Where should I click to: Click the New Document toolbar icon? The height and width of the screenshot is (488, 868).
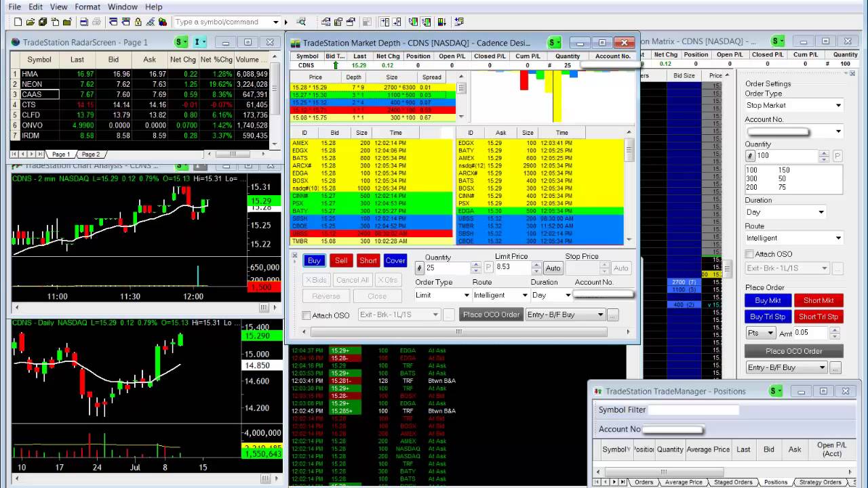pos(18,22)
